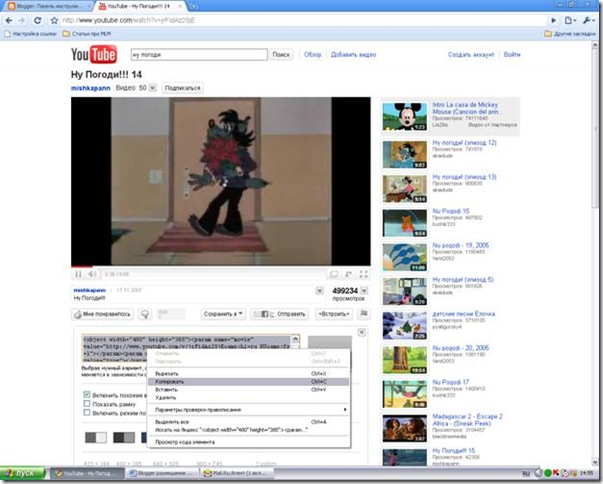Expand the 'Видео: 50' dropdown arrow
Screen dimensions: 603x484
pyautogui.click(x=152, y=88)
